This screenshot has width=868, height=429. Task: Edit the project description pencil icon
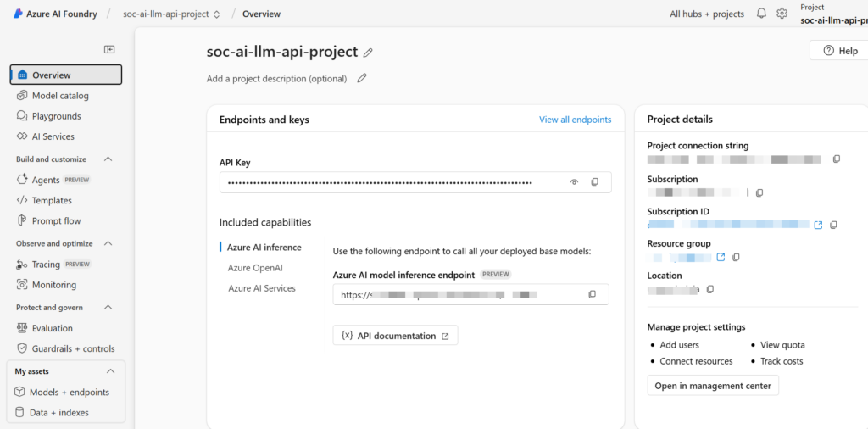[362, 79]
